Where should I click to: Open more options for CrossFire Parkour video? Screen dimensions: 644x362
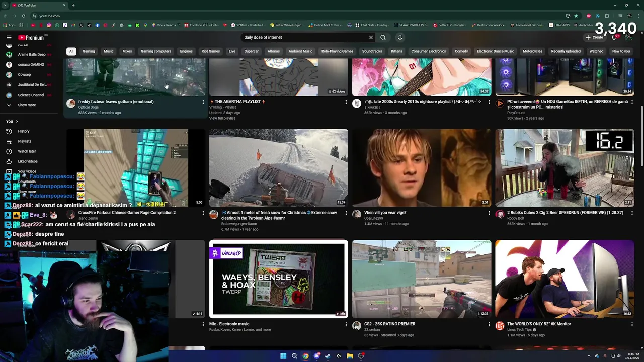[203, 213]
